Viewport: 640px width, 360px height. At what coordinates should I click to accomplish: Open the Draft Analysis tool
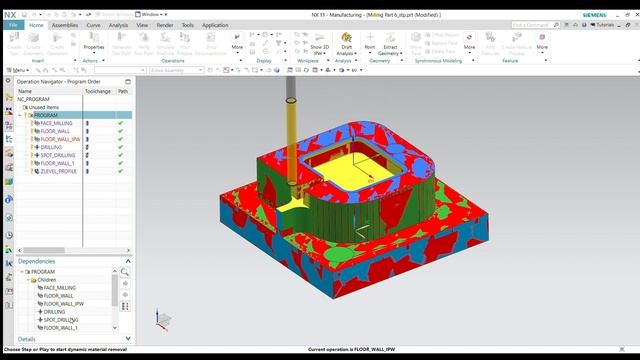347,44
